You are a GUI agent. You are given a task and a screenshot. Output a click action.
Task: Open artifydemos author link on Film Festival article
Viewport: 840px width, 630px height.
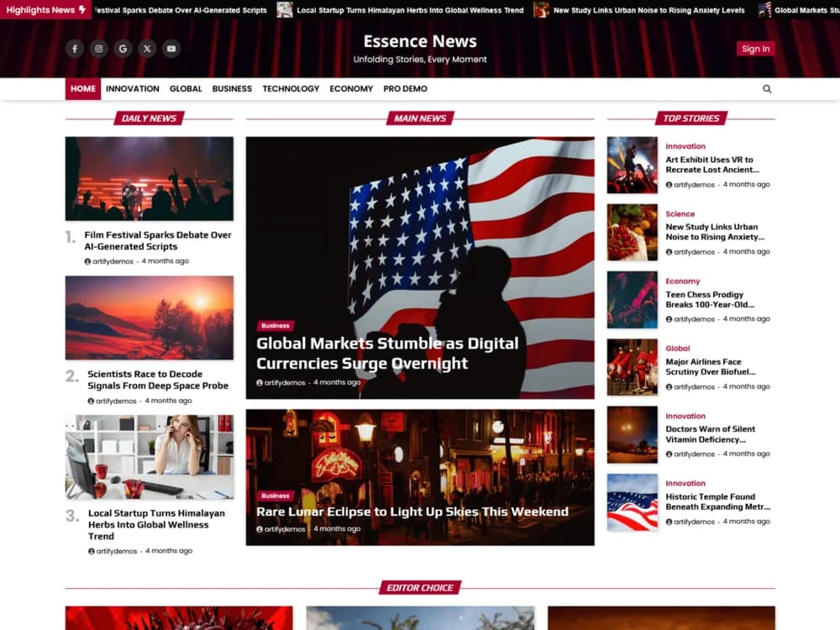114,261
